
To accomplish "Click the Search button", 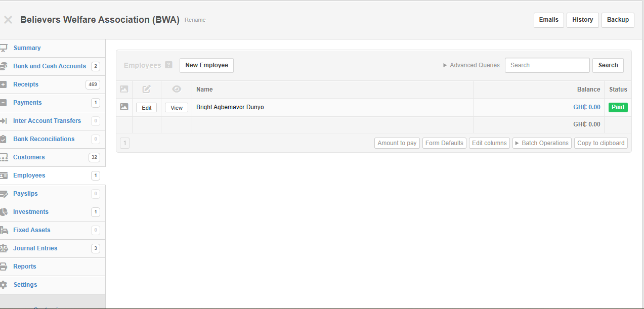I will pos(608,65).
